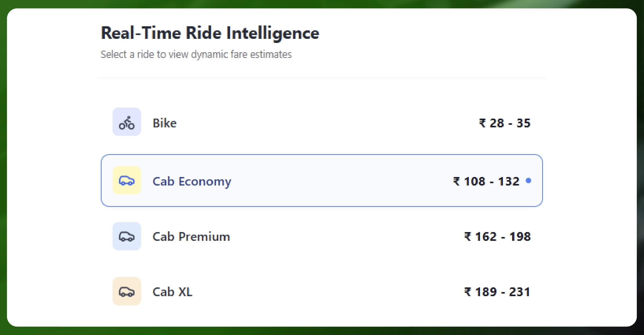This screenshot has width=644, height=335.
Task: Click the Cab XL label text
Action: [172, 292]
